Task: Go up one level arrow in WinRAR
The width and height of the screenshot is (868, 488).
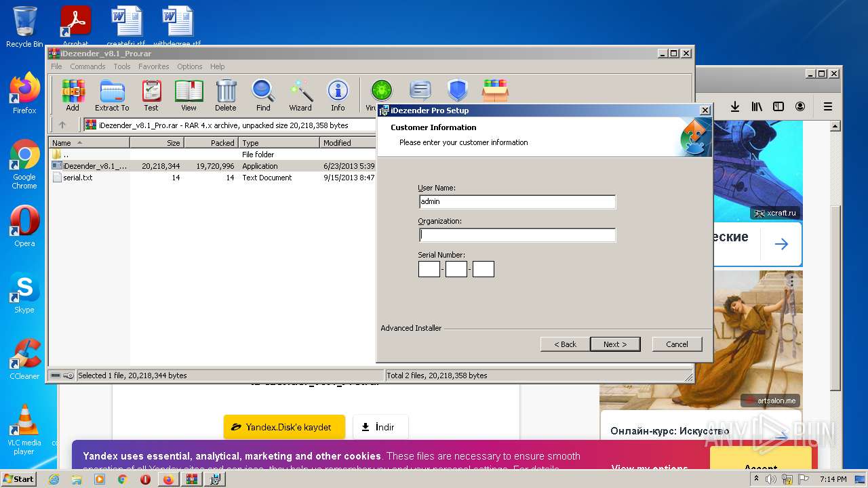Action: (x=62, y=125)
